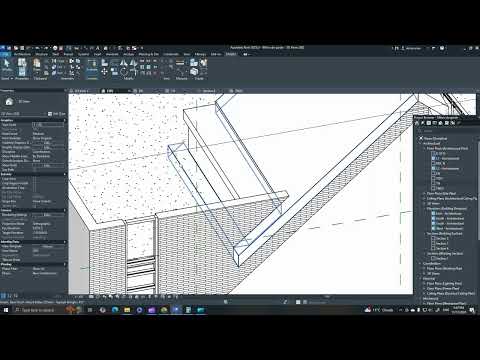Select the Offset tool in Modify panel
480x360 pixels.
[114, 63]
